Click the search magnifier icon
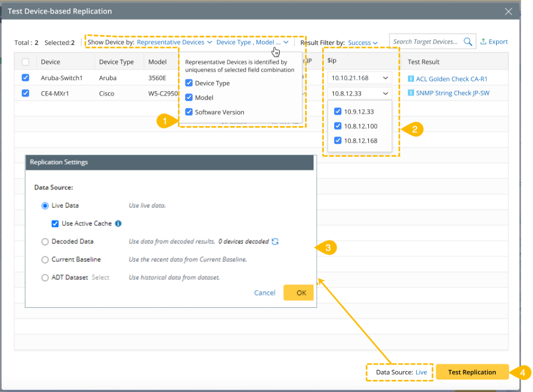 click(x=467, y=42)
